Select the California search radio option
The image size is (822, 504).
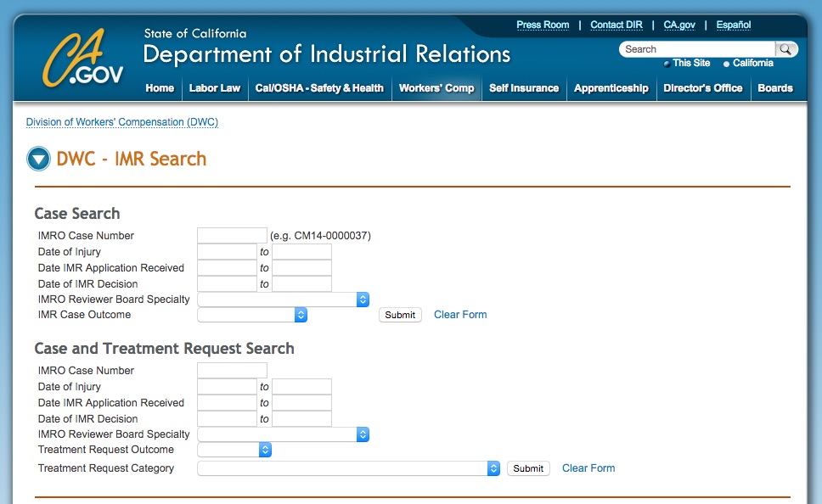(726, 64)
